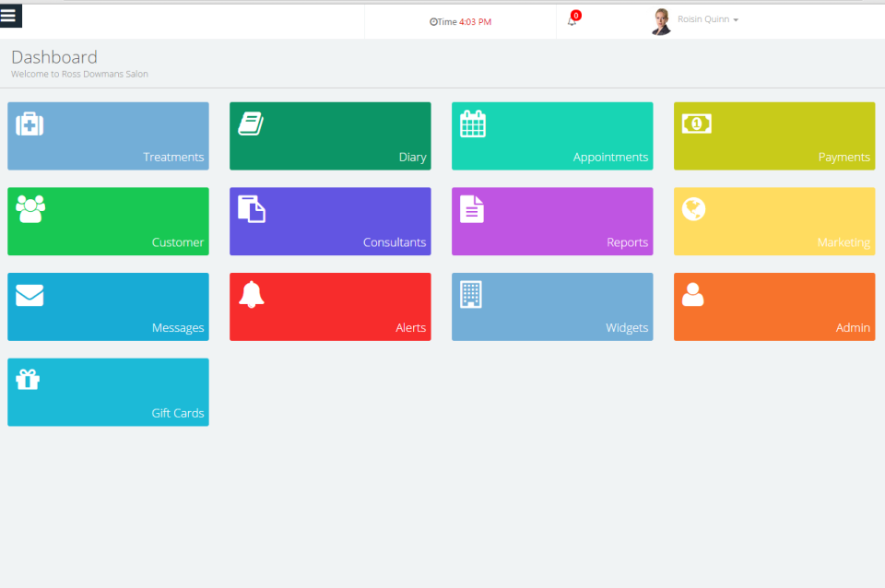Click the file icon on Reports
Screen dimensions: 885x588
[x=472, y=209]
